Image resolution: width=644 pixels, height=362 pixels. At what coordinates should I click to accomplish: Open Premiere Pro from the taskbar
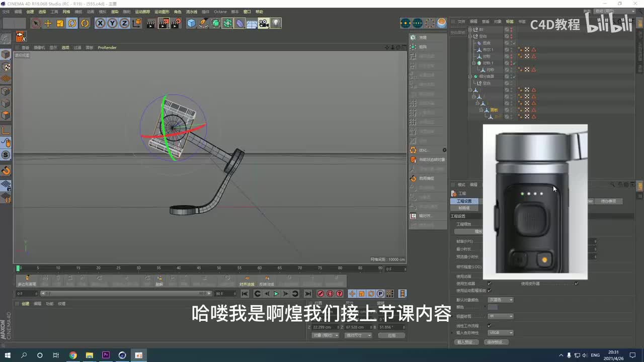[x=106, y=355]
